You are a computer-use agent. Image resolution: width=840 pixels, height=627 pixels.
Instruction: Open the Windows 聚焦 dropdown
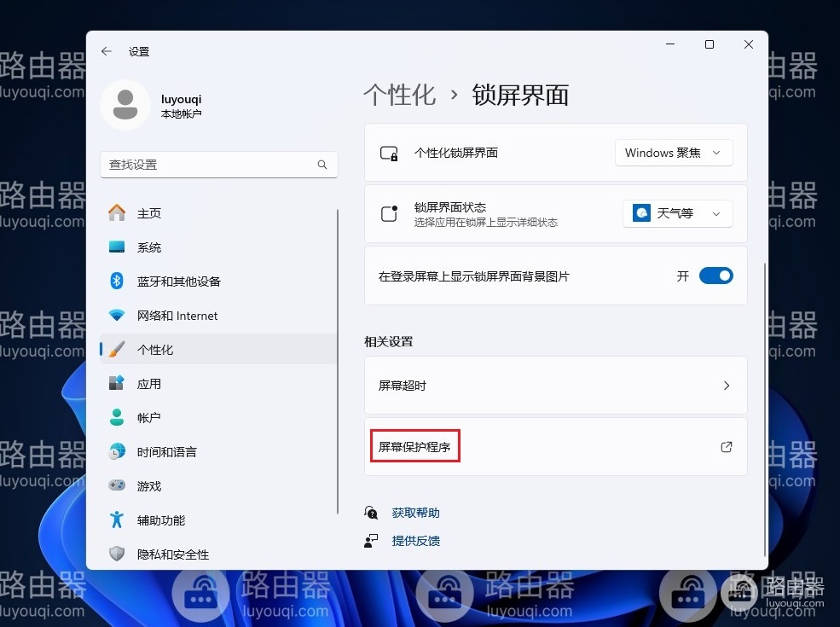674,154
